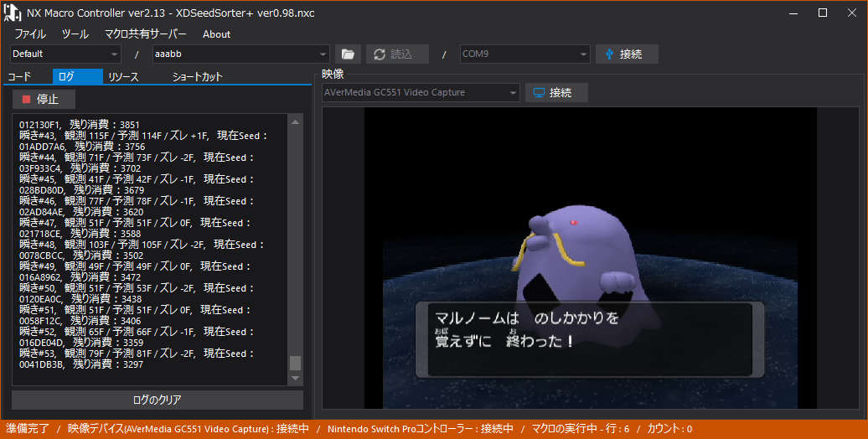Click the 準備完了 status text

[28, 428]
